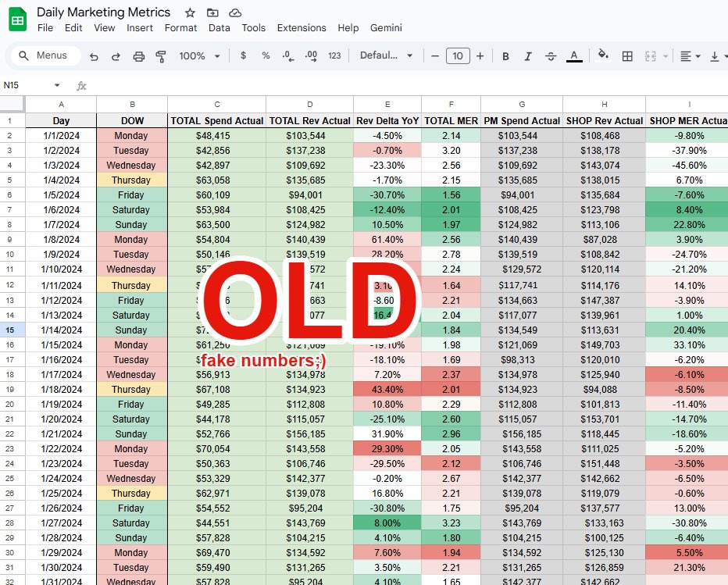Screen dimensions: 728x585
Task: Select the $87,028 SHOP Rev cell
Action: click(x=604, y=240)
